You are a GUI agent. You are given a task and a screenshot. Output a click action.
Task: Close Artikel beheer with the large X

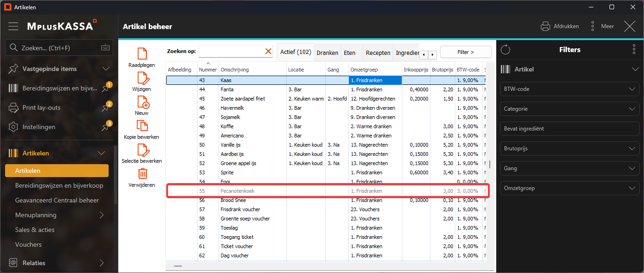pyautogui.click(x=630, y=26)
